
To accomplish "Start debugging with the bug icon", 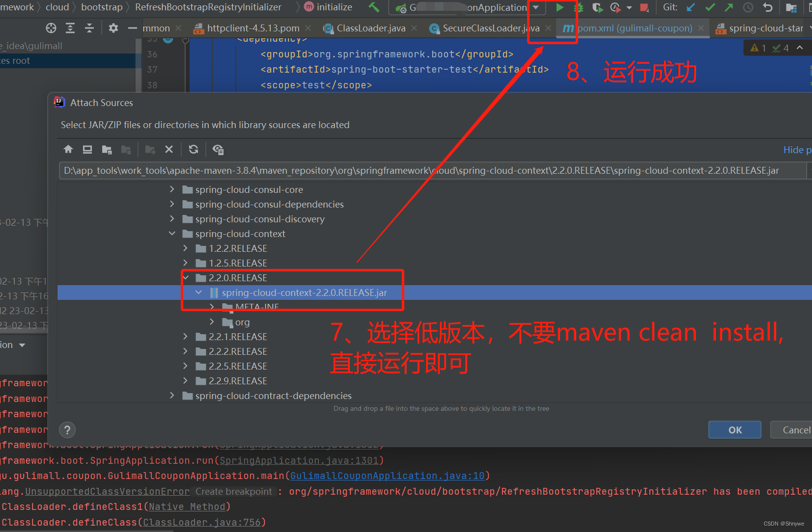I will coord(579,7).
